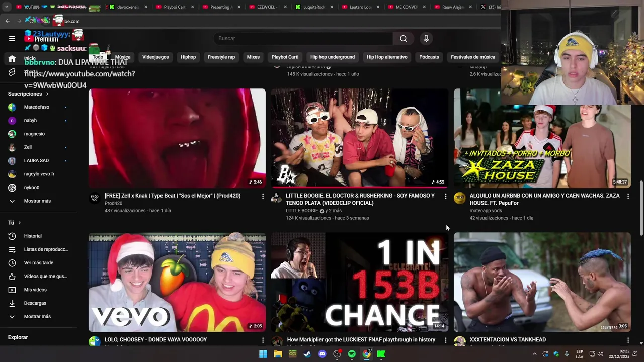Click the nykoo0 subscription avatar
Screen dimensions: 644x362
point(12,188)
